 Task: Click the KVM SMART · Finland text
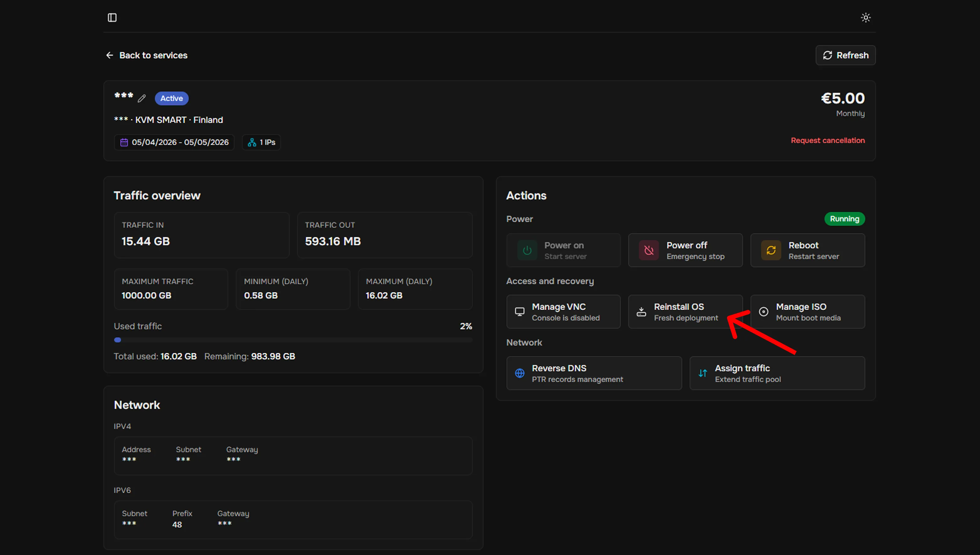(179, 120)
